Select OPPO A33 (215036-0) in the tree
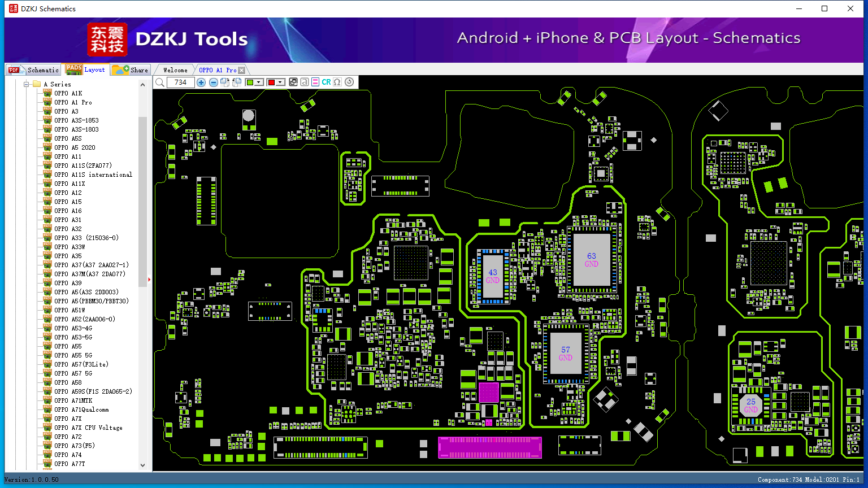Screen dimensions: 868x488 coord(86,238)
